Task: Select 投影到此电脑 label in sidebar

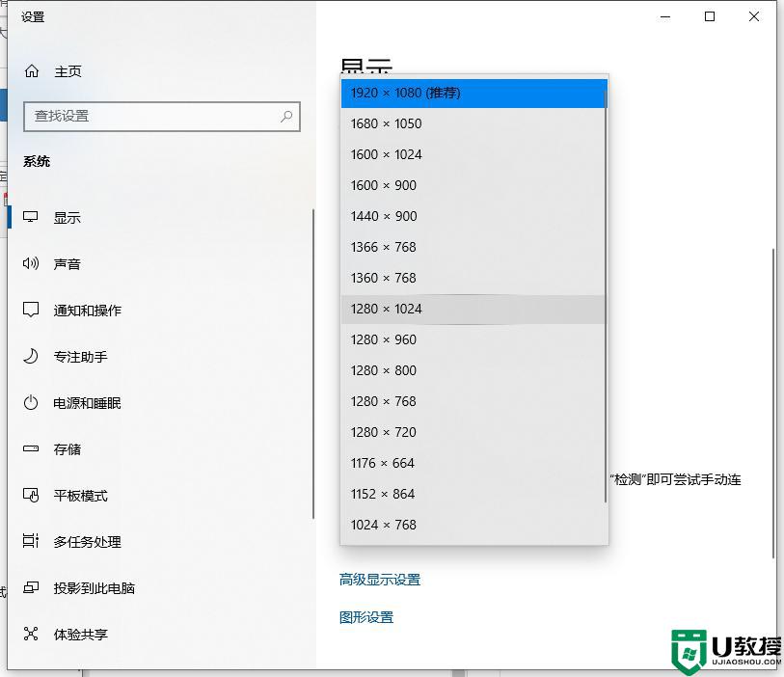Action: pos(94,588)
